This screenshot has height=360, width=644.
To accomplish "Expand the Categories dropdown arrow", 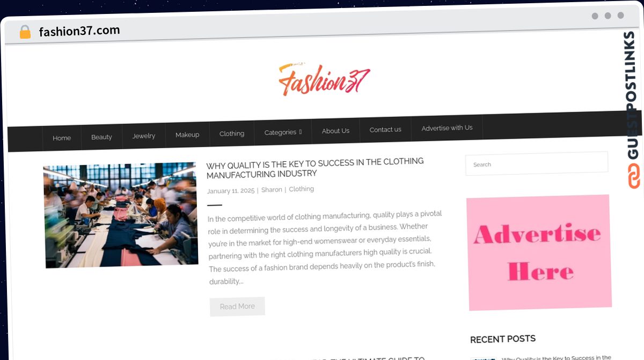I will pos(301,132).
